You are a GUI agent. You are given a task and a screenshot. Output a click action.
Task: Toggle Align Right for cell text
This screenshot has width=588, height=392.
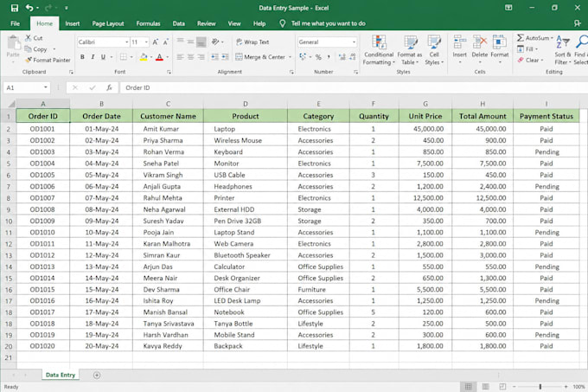(201, 57)
